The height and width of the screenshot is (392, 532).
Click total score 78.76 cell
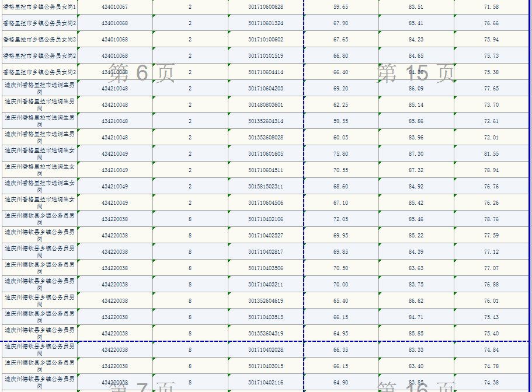click(x=491, y=219)
